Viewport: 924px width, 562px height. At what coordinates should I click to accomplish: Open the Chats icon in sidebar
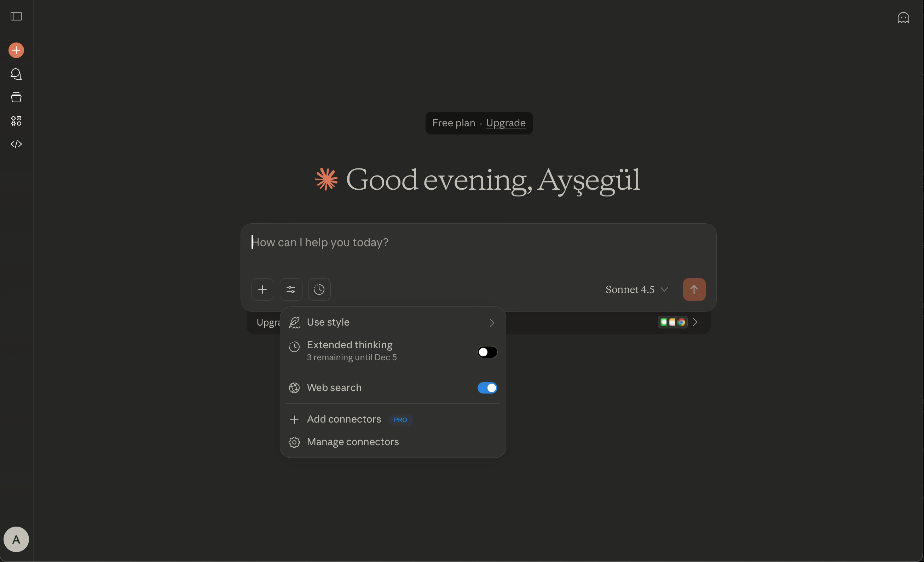16,74
